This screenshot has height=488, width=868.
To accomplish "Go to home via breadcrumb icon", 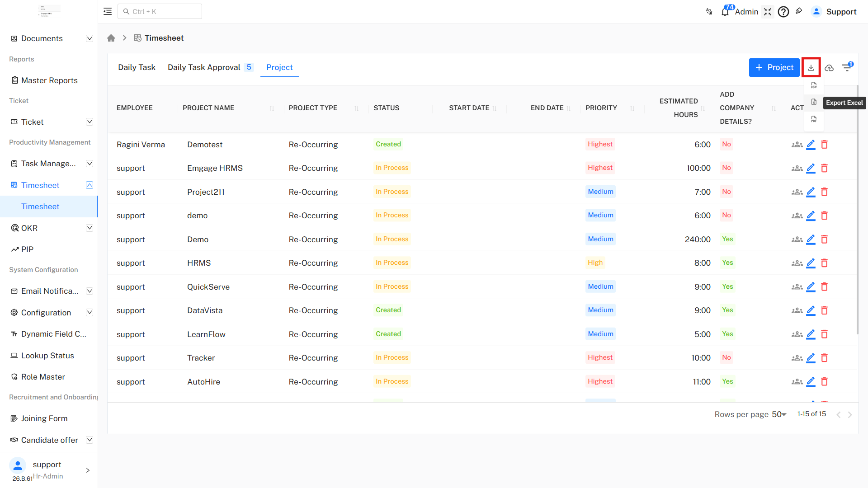I will (x=111, y=38).
